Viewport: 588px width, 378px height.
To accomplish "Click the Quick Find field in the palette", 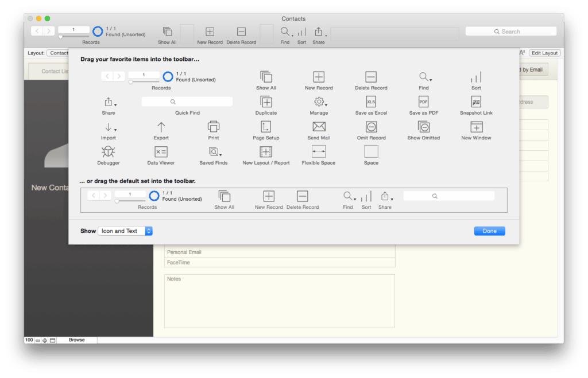I will (187, 102).
